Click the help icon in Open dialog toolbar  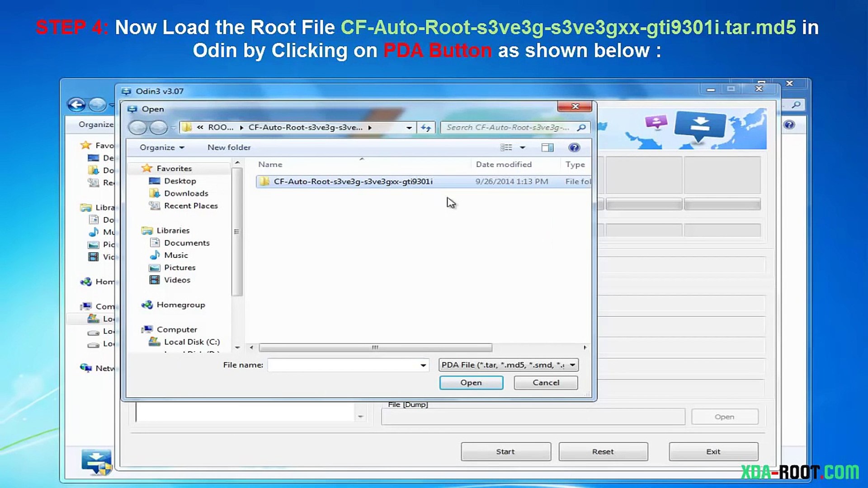(x=574, y=148)
